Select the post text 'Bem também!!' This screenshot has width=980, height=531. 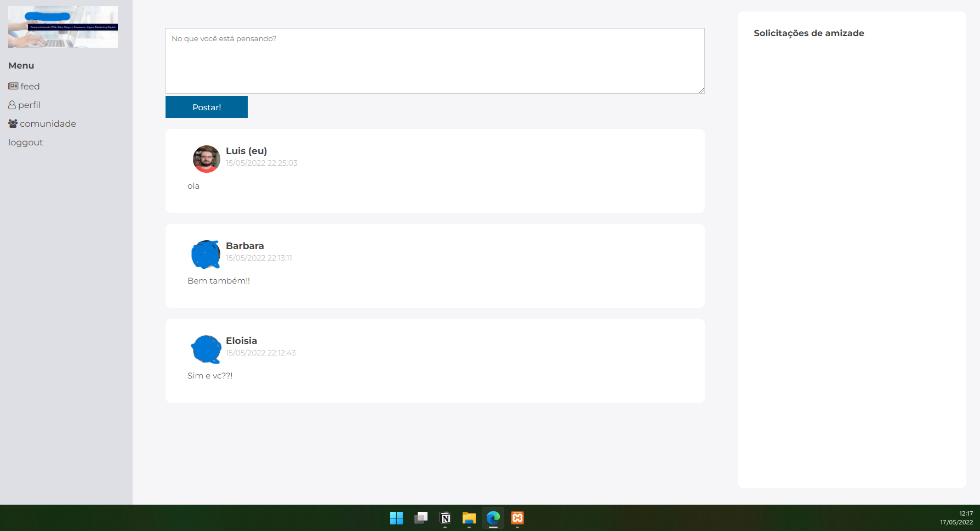(219, 281)
